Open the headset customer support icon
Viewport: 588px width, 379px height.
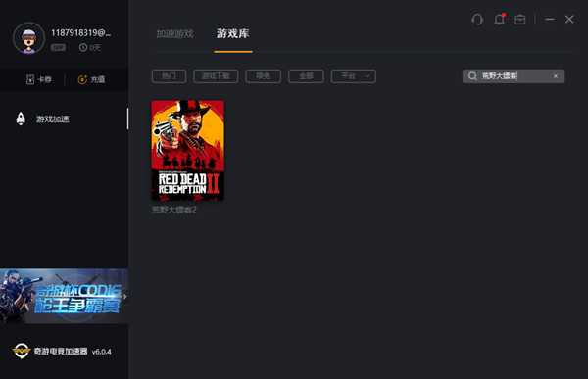477,20
